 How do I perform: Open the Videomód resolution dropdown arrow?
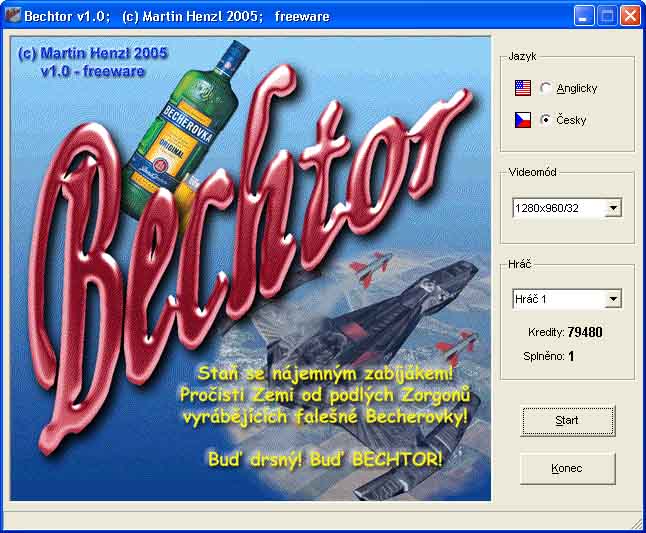pos(613,208)
